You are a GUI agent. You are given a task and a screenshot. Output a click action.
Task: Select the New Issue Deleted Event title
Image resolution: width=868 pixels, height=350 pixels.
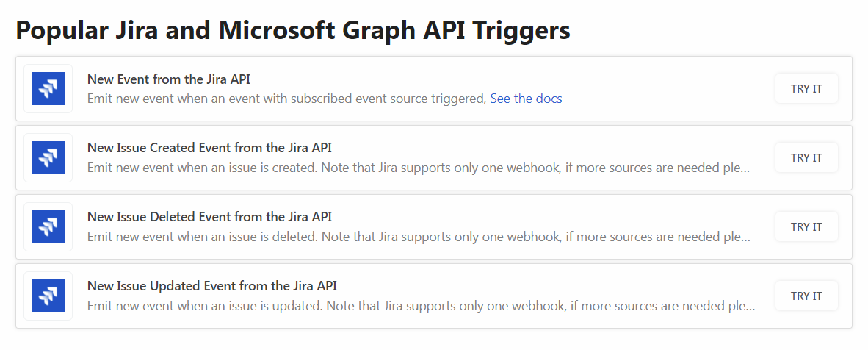[209, 217]
